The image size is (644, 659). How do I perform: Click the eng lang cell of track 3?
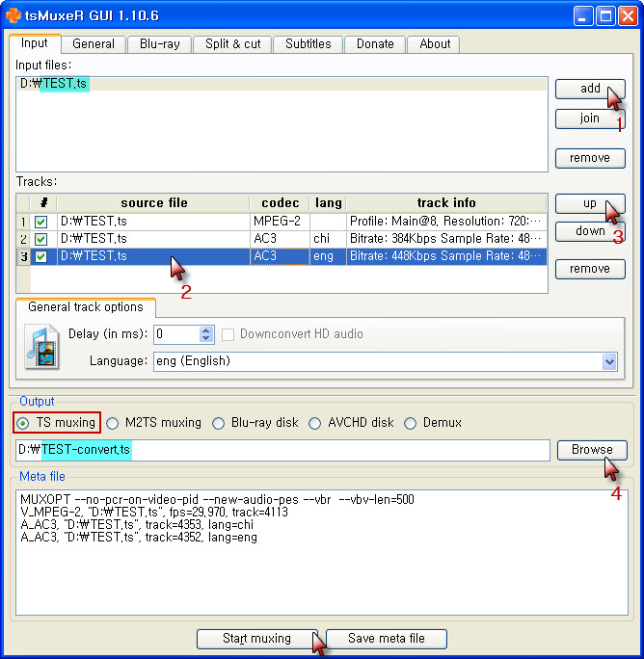(328, 256)
